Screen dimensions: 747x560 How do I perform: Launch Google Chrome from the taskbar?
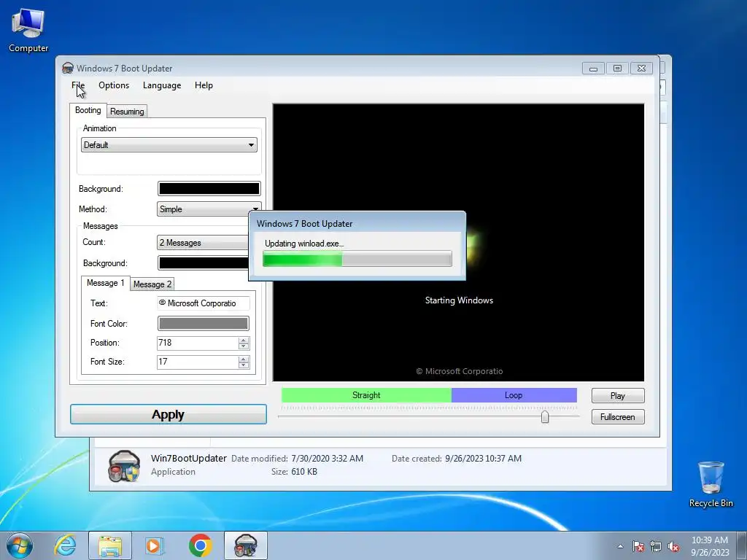pos(200,545)
